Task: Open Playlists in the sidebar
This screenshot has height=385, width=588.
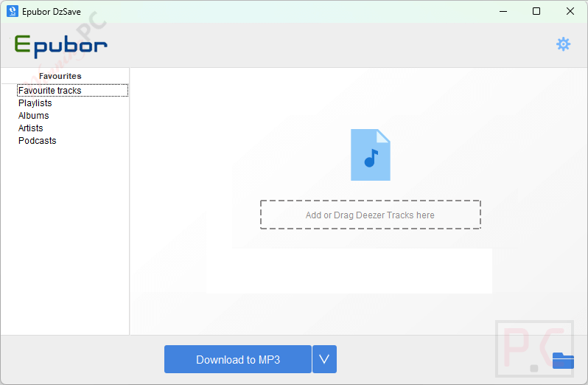Action: [x=35, y=103]
